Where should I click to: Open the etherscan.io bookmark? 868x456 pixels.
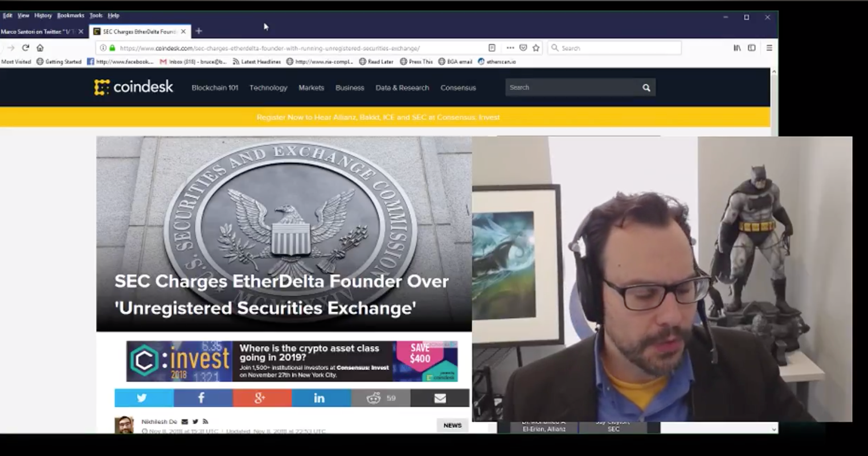(497, 62)
